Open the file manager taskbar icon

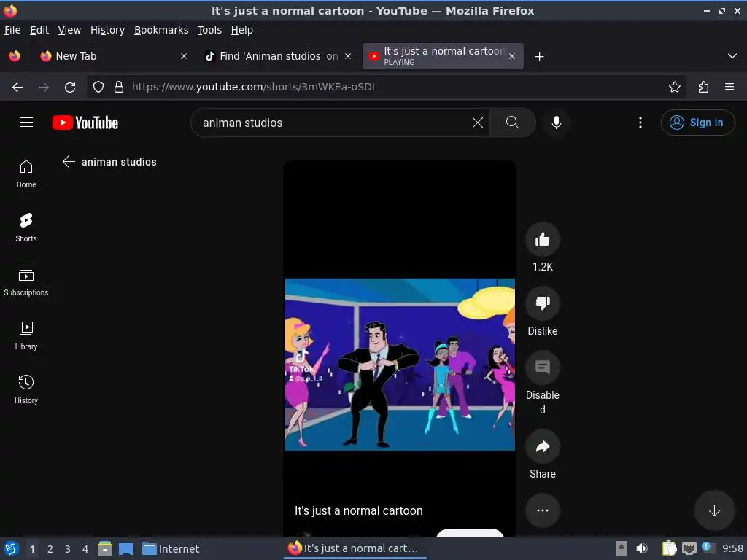click(x=105, y=548)
